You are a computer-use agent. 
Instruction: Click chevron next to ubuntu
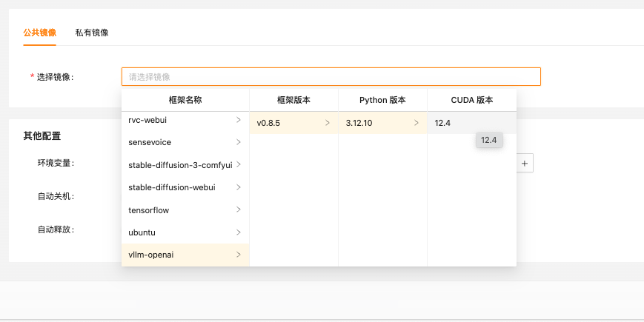(x=238, y=232)
